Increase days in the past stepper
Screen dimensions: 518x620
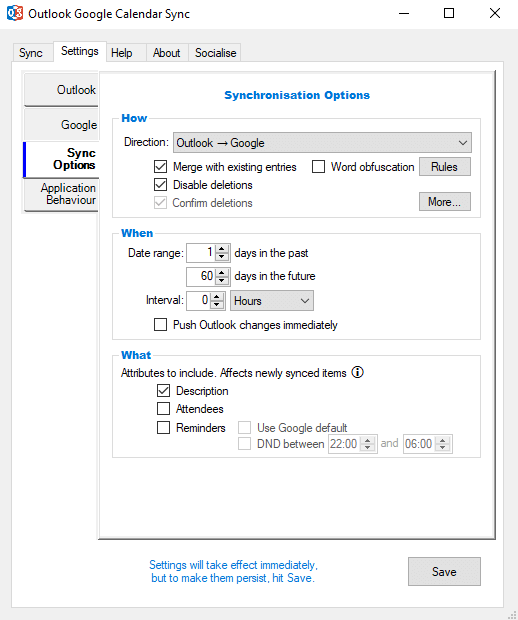222,249
